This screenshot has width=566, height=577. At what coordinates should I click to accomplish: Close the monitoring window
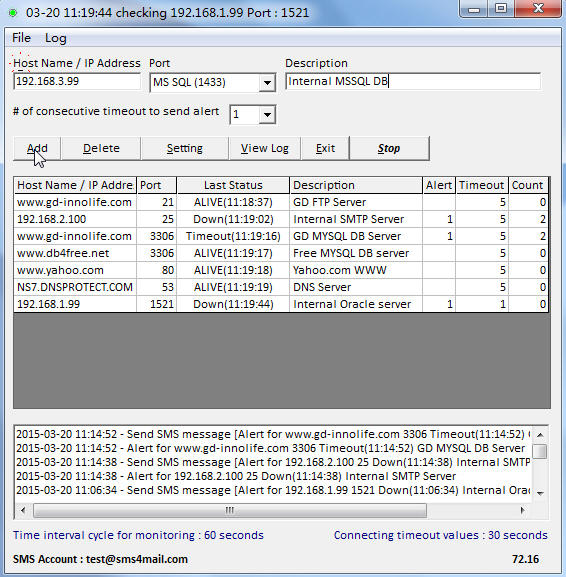pos(539,9)
